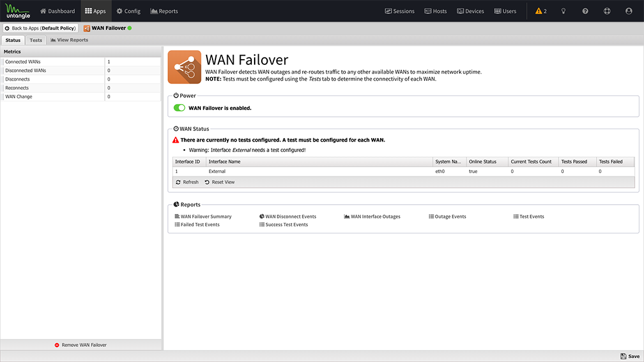
Task: Remove the WAN Failover app
Action: (81, 345)
